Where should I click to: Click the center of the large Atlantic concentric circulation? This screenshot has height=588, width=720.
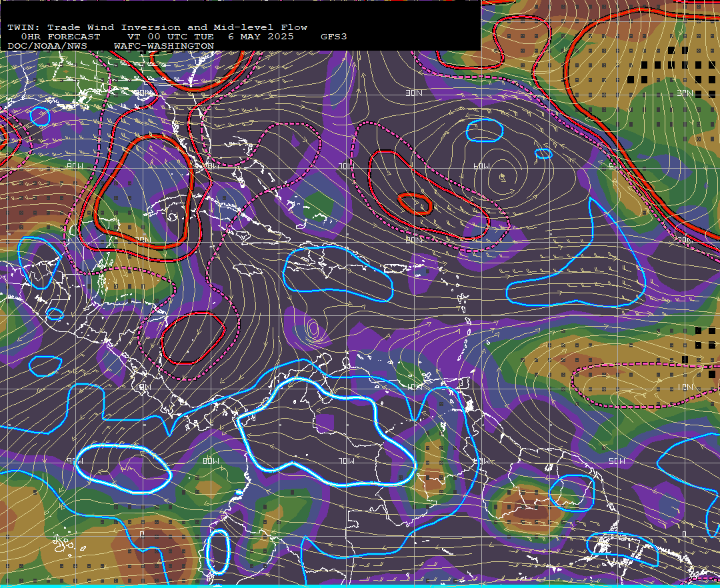pos(503,176)
